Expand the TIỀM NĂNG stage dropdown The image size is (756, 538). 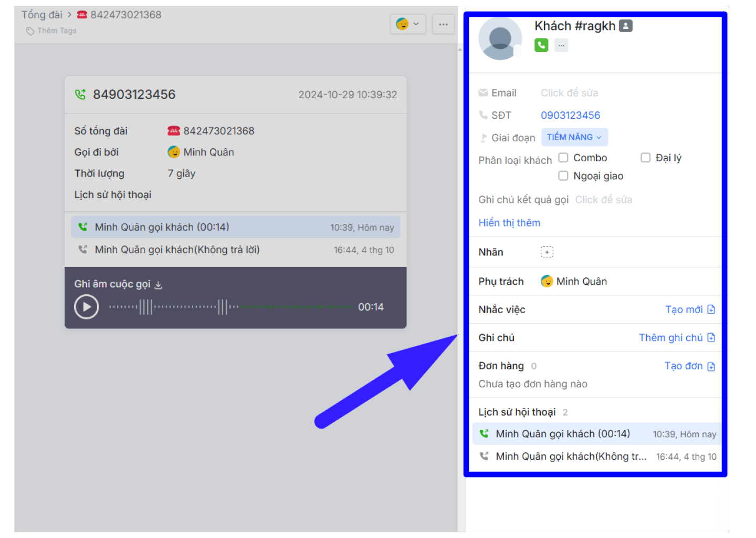coord(574,137)
